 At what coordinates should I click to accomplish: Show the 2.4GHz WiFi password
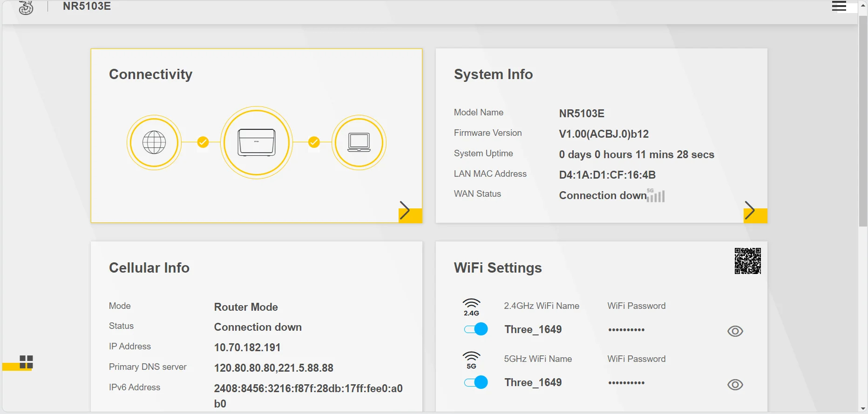[x=735, y=331]
